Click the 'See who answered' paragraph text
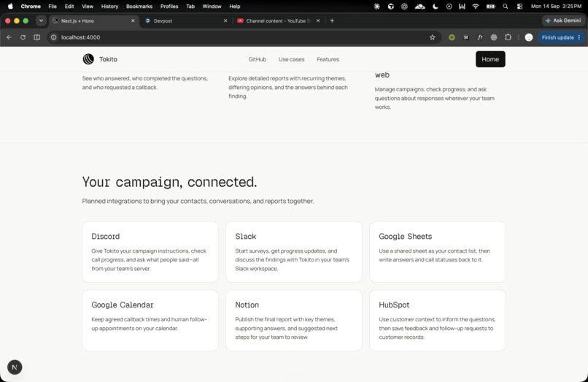588x382 pixels. (x=144, y=83)
